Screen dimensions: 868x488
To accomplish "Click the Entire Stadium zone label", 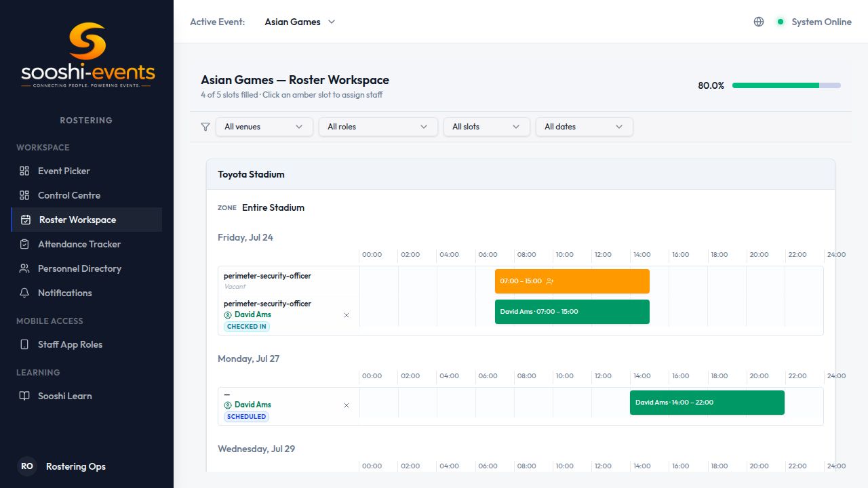I will pyautogui.click(x=273, y=207).
